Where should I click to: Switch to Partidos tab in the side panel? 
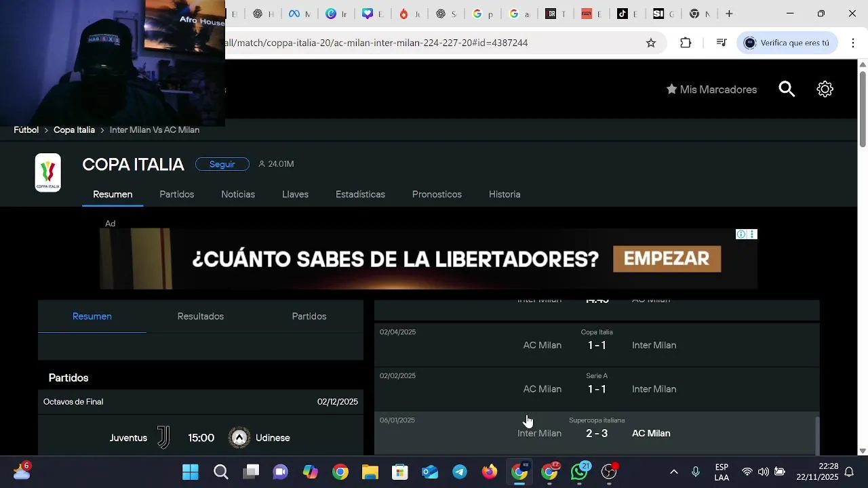point(309,317)
